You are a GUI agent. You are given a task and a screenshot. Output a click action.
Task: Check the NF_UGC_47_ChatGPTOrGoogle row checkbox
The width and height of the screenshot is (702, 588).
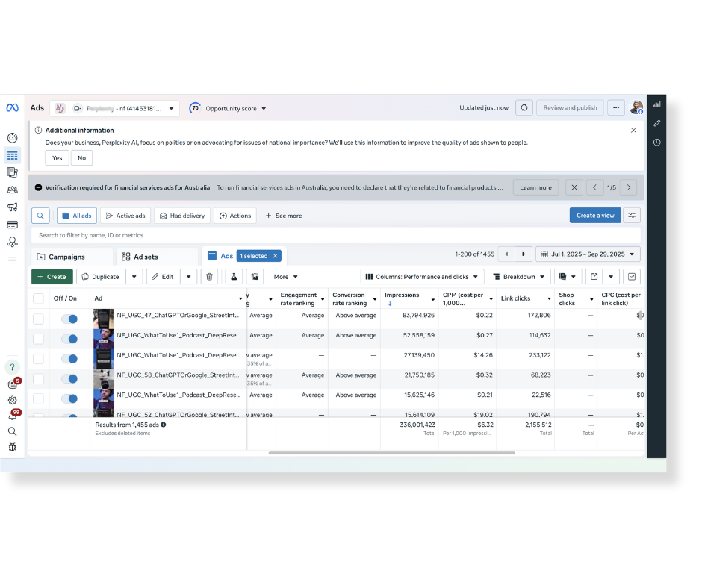[x=39, y=319]
